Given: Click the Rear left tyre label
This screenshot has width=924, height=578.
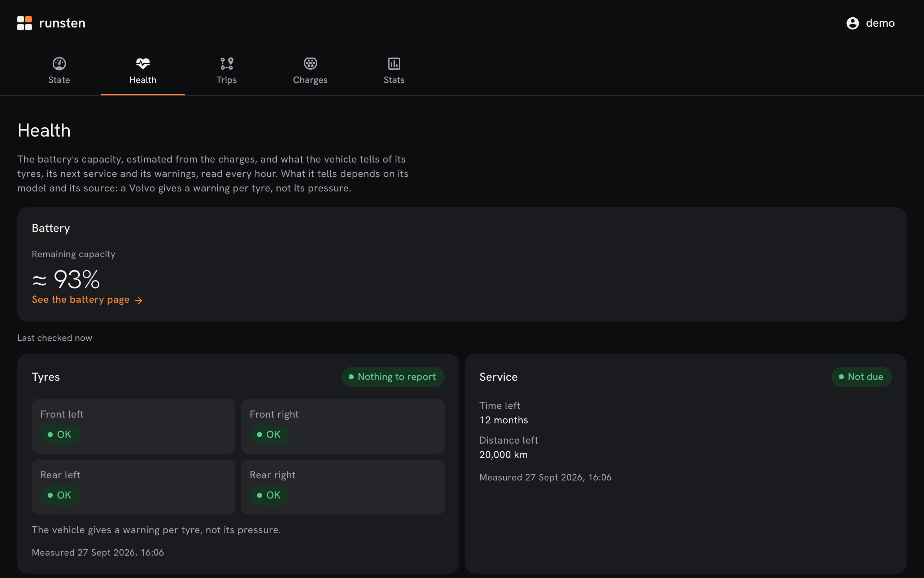Looking at the screenshot, I should [x=60, y=475].
